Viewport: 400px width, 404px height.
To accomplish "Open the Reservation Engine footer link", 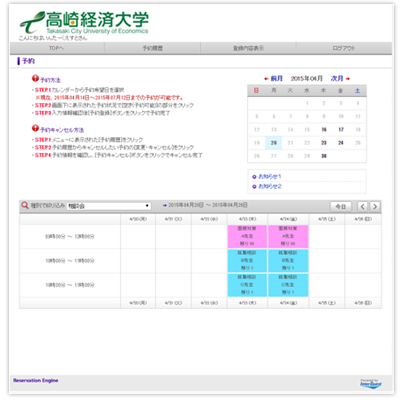I will click(x=36, y=380).
